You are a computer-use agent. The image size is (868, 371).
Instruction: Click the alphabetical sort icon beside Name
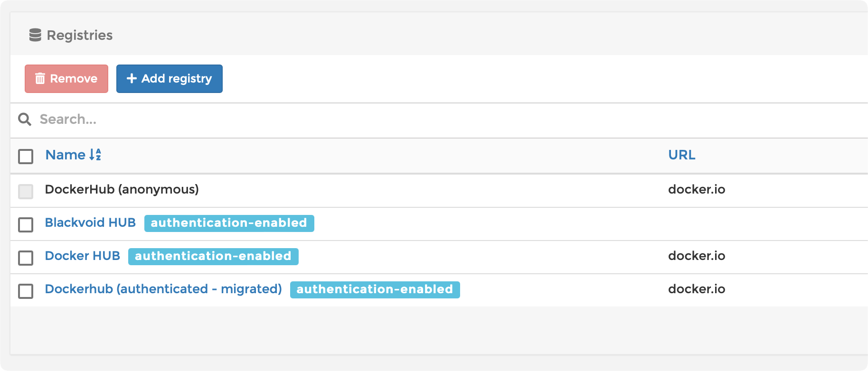95,155
